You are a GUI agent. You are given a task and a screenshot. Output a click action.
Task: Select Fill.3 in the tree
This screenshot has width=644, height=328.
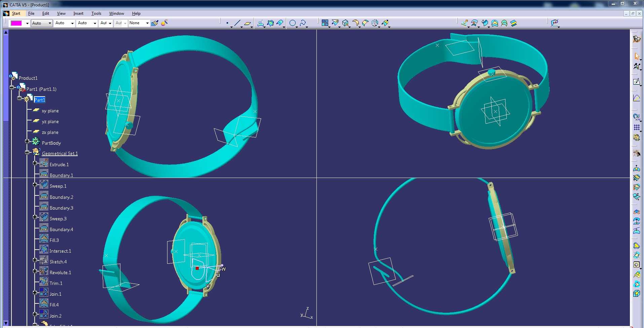[x=54, y=240]
